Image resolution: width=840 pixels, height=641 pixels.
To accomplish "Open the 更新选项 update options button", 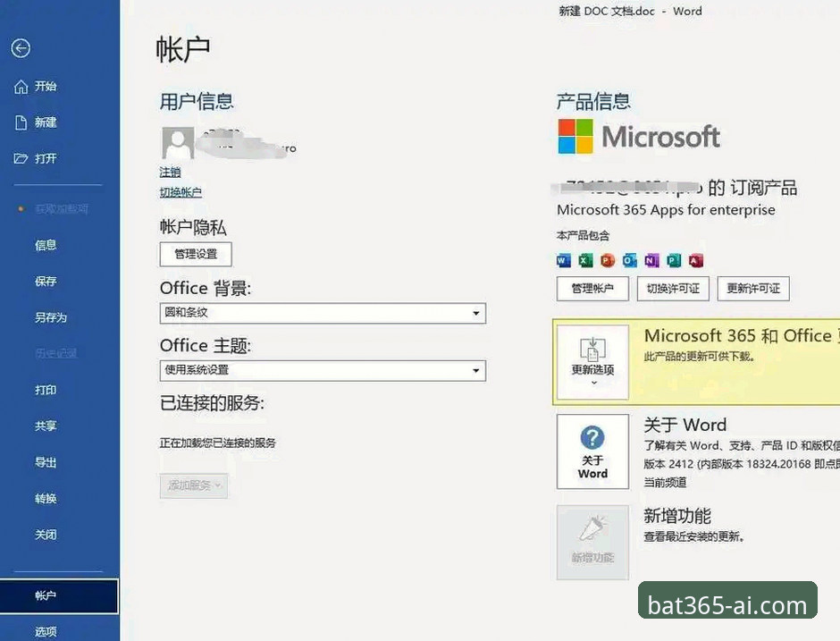I will click(x=592, y=362).
